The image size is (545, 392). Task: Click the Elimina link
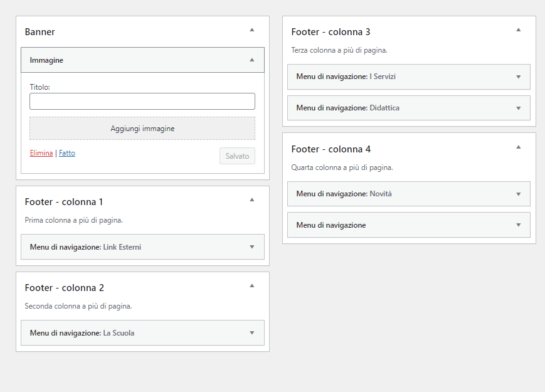(41, 153)
